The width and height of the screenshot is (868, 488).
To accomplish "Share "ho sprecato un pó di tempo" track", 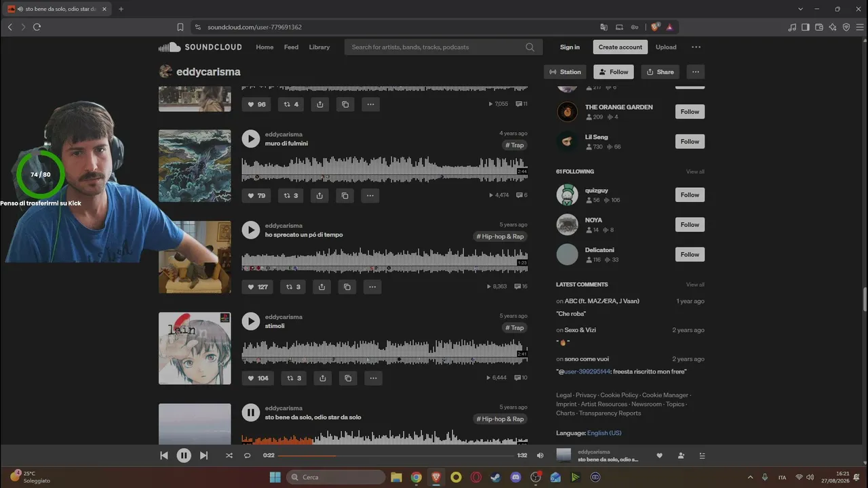I will 321,287.
